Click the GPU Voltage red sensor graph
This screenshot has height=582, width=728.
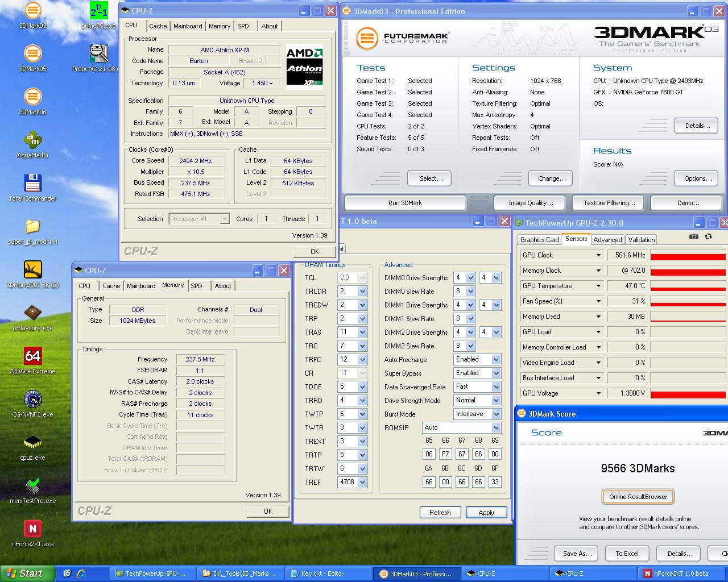click(x=688, y=393)
